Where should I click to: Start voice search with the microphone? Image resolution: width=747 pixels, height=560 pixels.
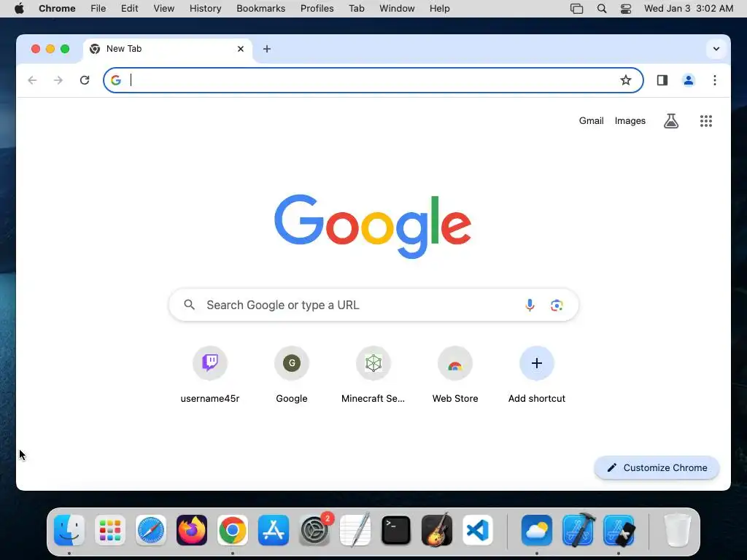point(530,305)
